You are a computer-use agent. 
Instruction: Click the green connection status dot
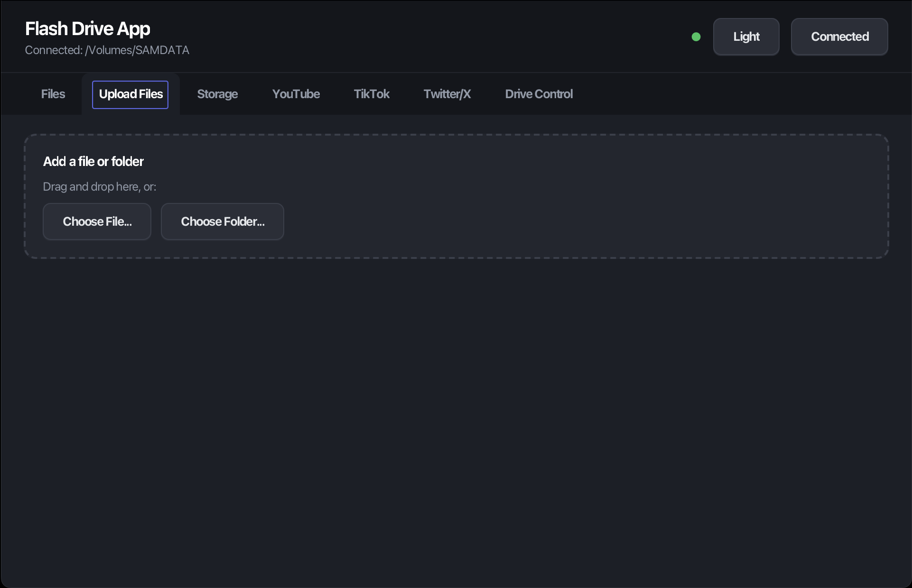coord(696,37)
